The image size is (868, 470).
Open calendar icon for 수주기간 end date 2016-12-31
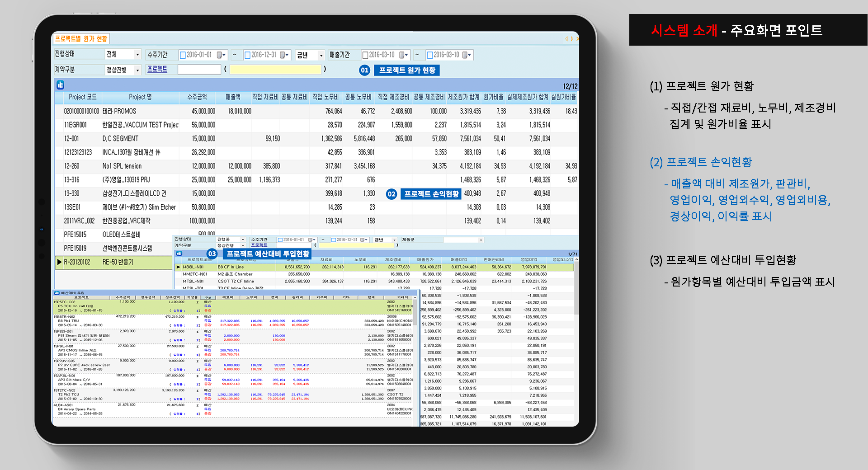pyautogui.click(x=284, y=55)
